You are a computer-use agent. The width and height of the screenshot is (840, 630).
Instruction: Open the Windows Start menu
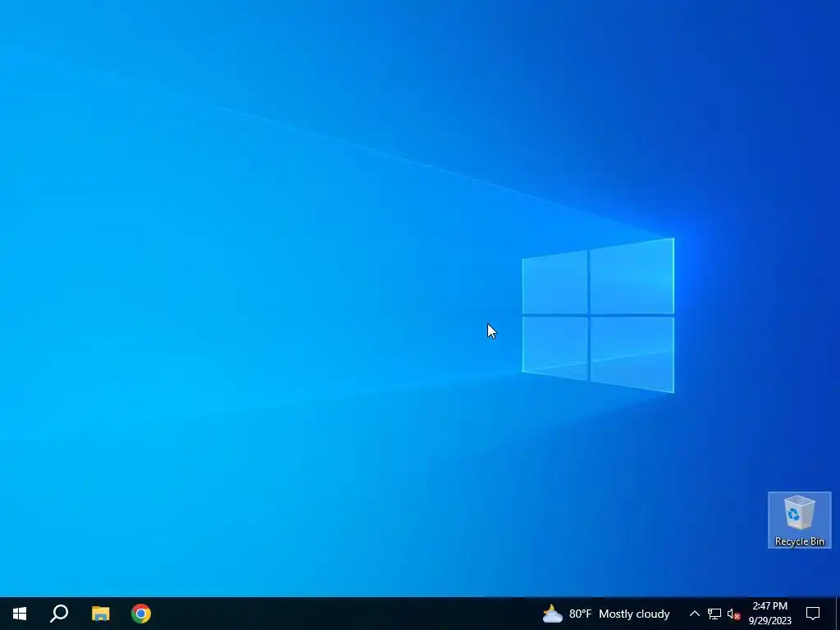pos(20,614)
